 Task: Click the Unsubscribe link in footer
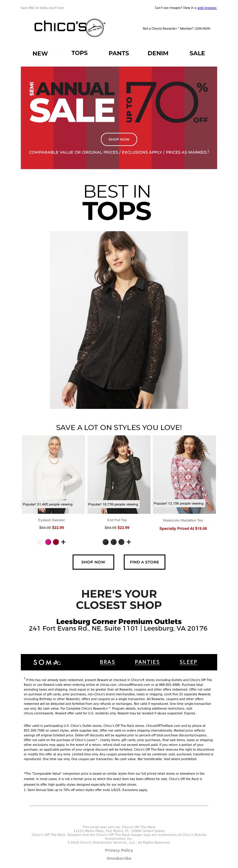[x=119, y=858]
